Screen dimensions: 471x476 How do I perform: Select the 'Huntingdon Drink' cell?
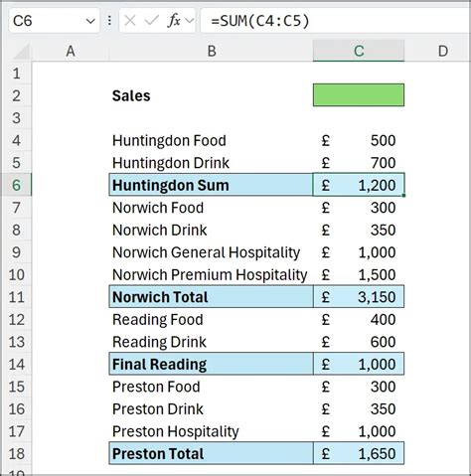click(x=212, y=163)
